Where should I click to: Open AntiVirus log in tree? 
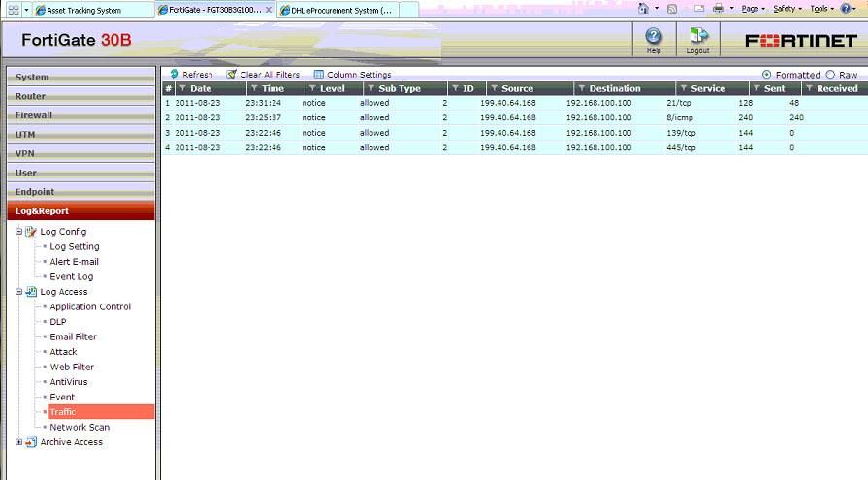tap(69, 381)
